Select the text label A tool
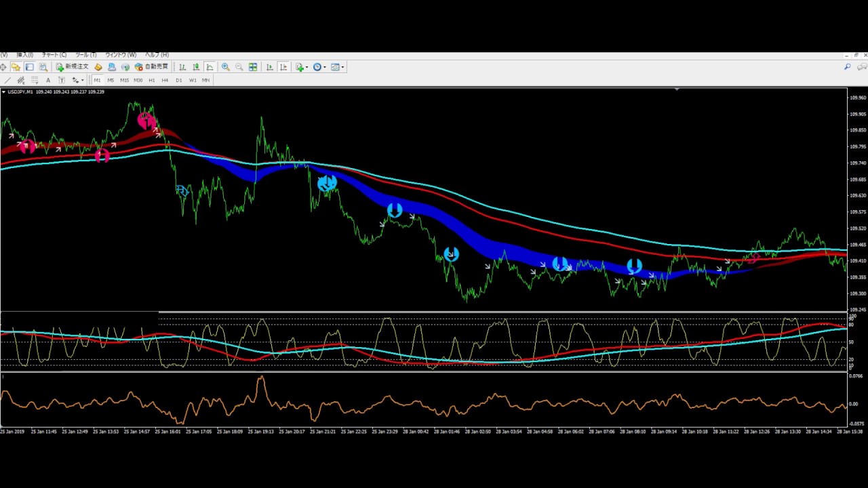Image resolution: width=868 pixels, height=488 pixels. pos(48,80)
